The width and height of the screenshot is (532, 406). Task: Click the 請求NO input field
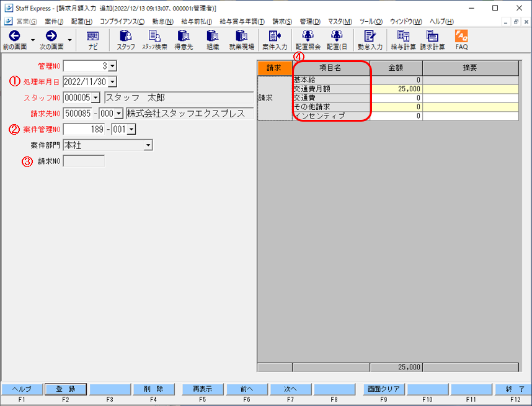tap(84, 161)
